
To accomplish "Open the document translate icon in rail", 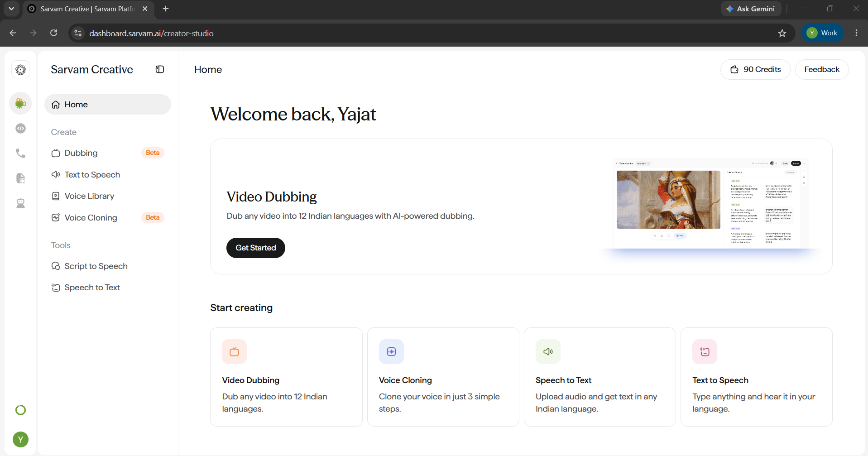I will click(x=20, y=178).
